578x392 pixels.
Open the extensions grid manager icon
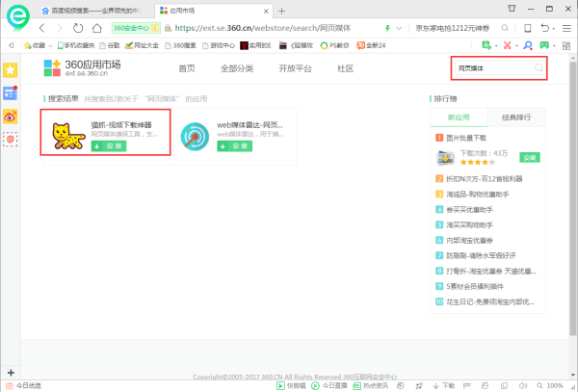pyautogui.click(x=566, y=45)
